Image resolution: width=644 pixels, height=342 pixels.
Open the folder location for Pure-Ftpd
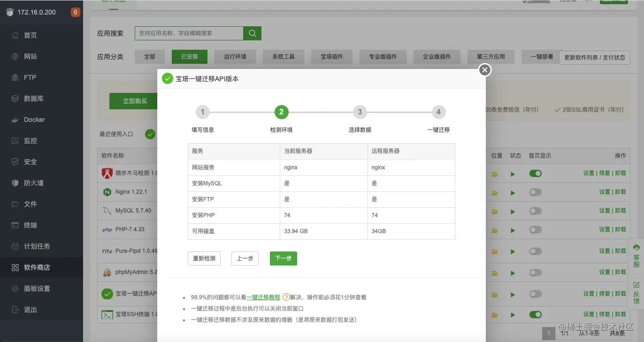pos(494,251)
